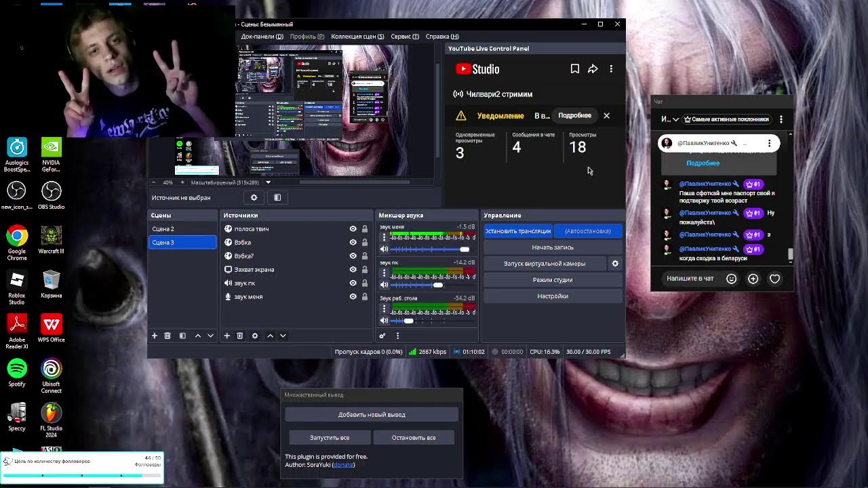Click 'Режим студии' button
The height and width of the screenshot is (488, 868).
point(553,280)
